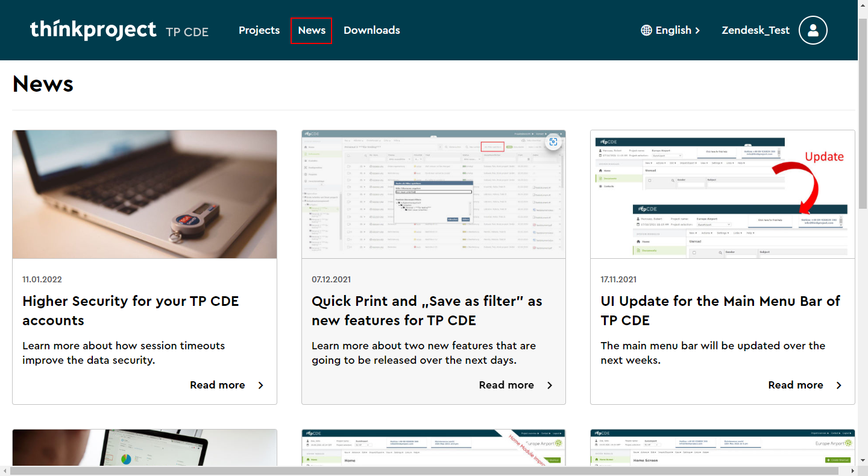
Task: Click the left arrow of the horizontal scrollbar
Action: coord(5,471)
